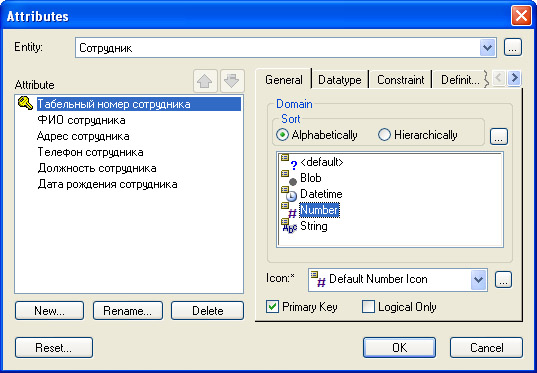Click the primary key icon beside Табельный номер

pos(25,103)
